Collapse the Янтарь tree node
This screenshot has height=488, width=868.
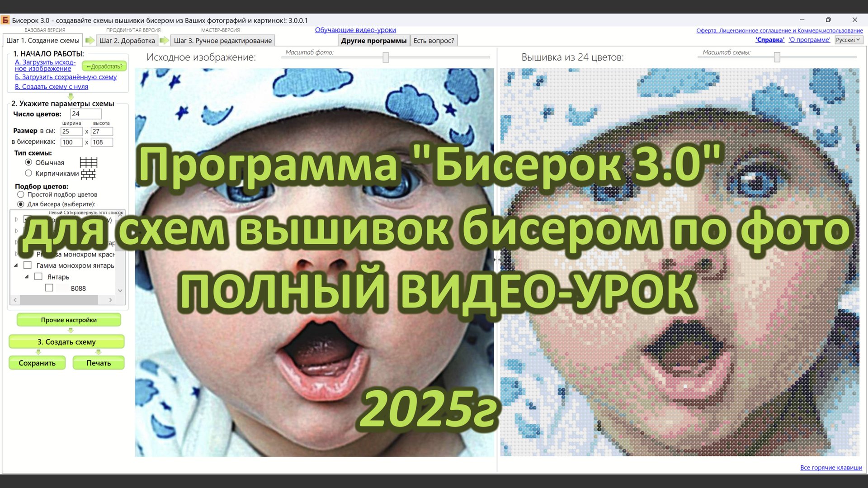27,277
